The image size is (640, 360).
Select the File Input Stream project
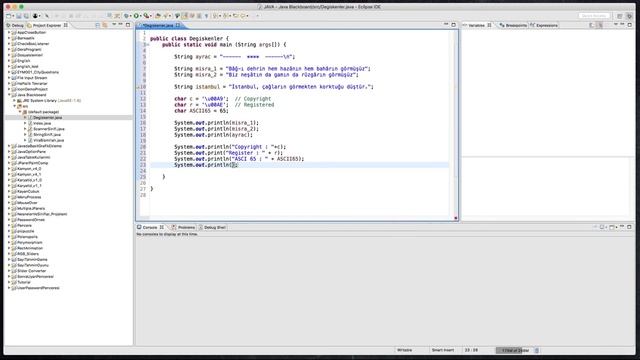(x=32, y=78)
